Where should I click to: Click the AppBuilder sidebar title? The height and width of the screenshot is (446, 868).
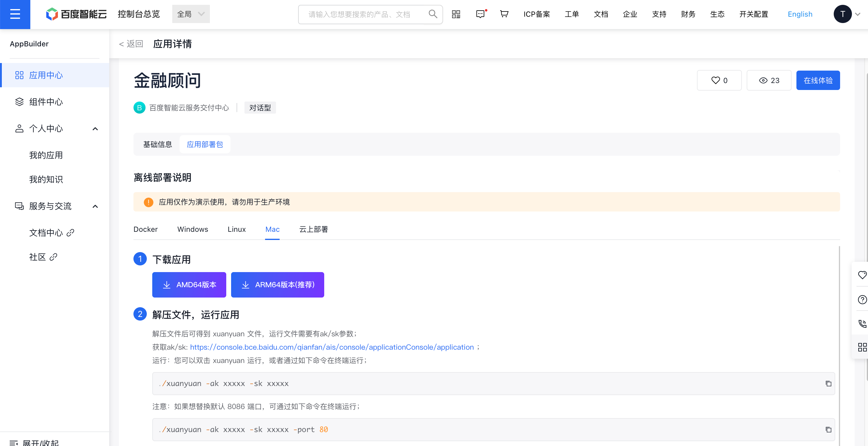point(29,44)
